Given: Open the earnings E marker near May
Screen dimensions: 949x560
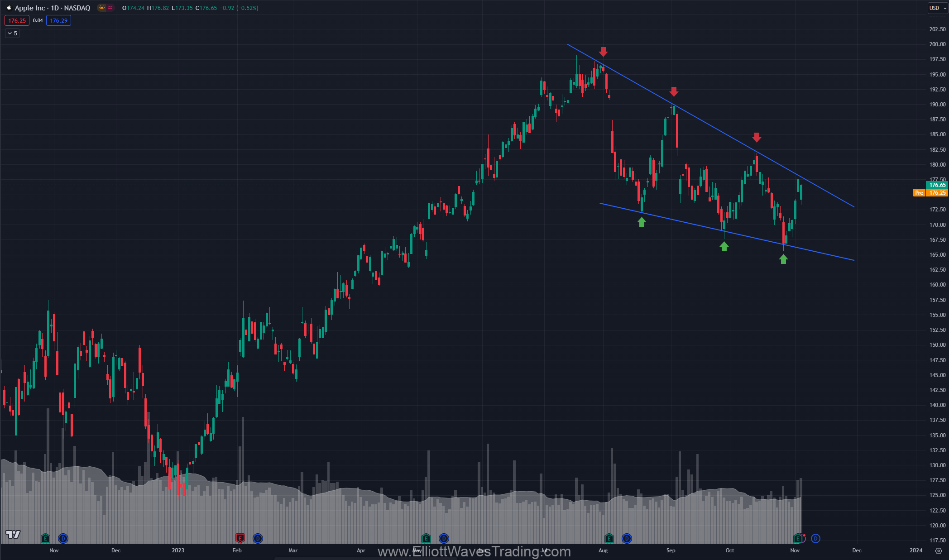Looking at the screenshot, I should [426, 538].
